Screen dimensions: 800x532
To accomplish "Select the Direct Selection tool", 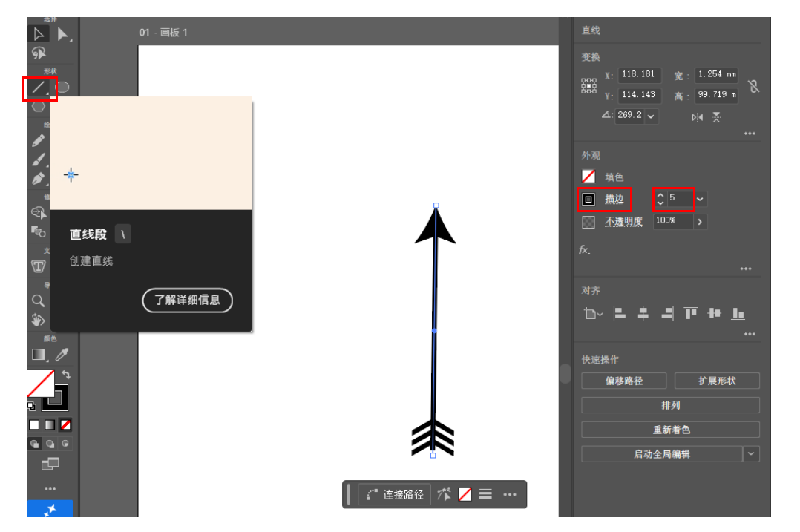I will [x=63, y=34].
